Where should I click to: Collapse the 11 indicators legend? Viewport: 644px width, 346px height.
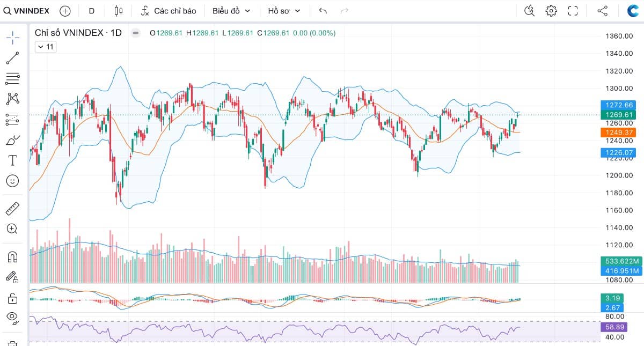(x=45, y=47)
